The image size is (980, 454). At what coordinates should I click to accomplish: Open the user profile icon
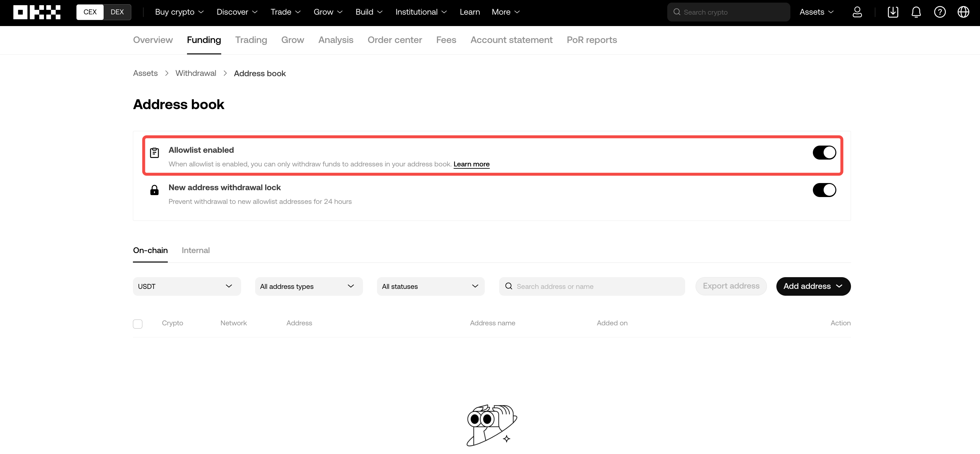857,12
